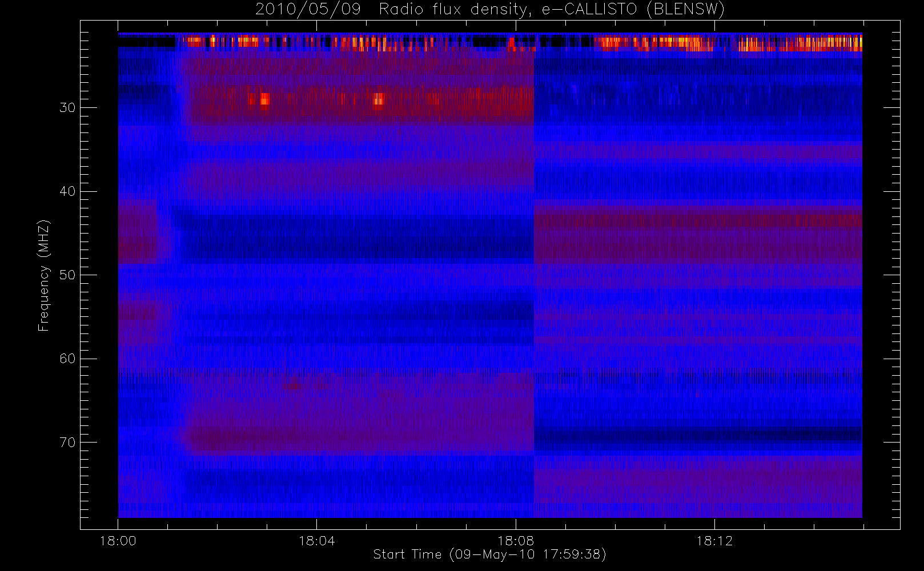Click the 'Start Time (09-May-10 17:59:38)' label
Viewport: 924px width, 571px height.
(x=489, y=554)
